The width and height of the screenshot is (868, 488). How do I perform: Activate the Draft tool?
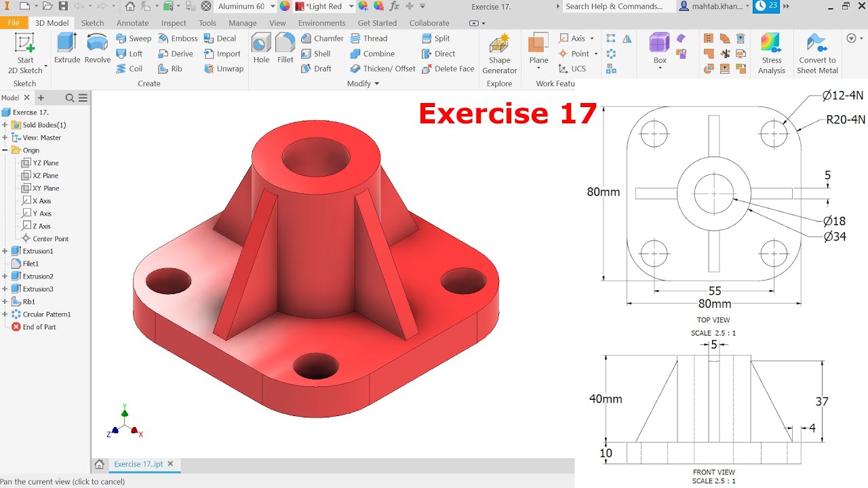pos(317,68)
